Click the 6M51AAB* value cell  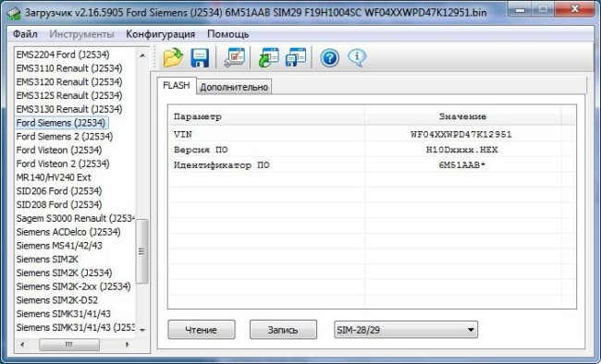462,164
